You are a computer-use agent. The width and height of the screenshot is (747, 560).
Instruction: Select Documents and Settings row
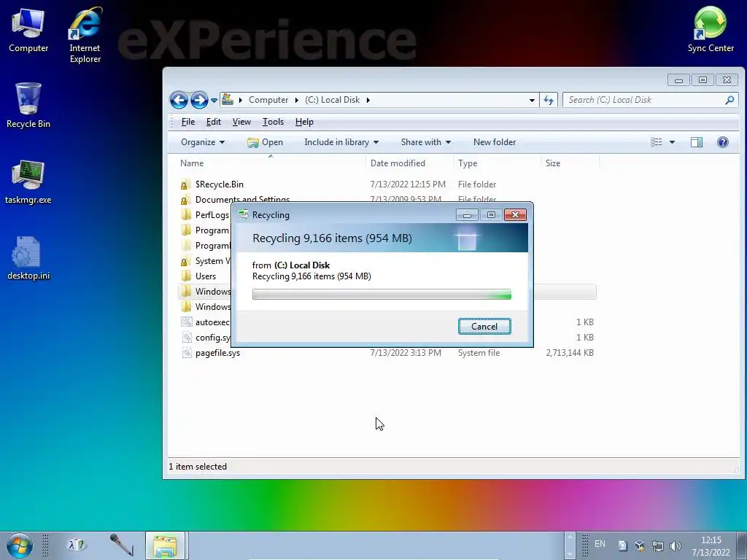click(x=388, y=198)
